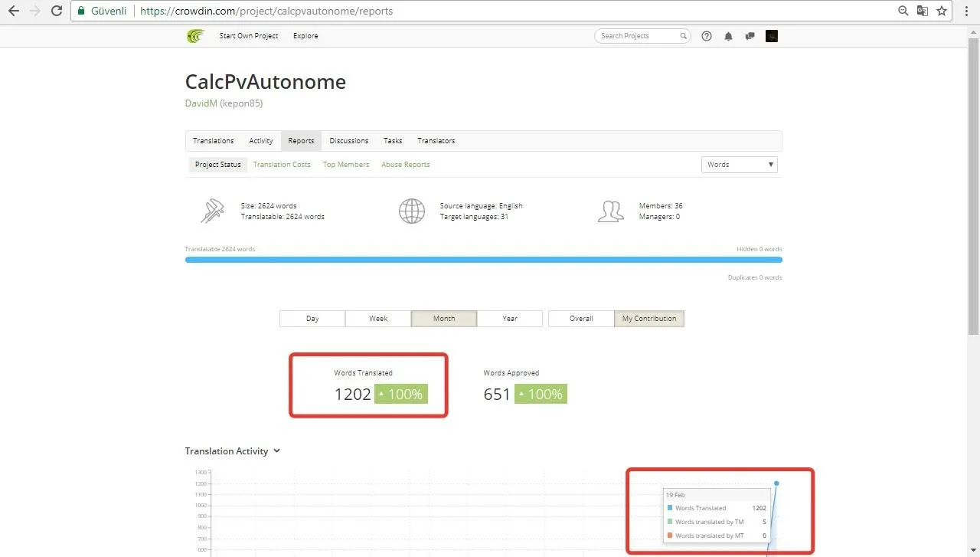
Task: Open the Discussions tab
Action: point(349,141)
